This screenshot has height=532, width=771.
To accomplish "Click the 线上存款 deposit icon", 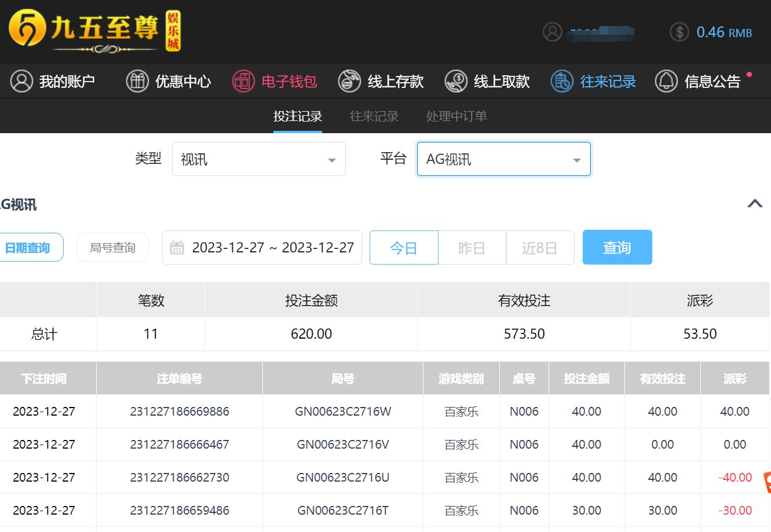I will click(x=350, y=81).
